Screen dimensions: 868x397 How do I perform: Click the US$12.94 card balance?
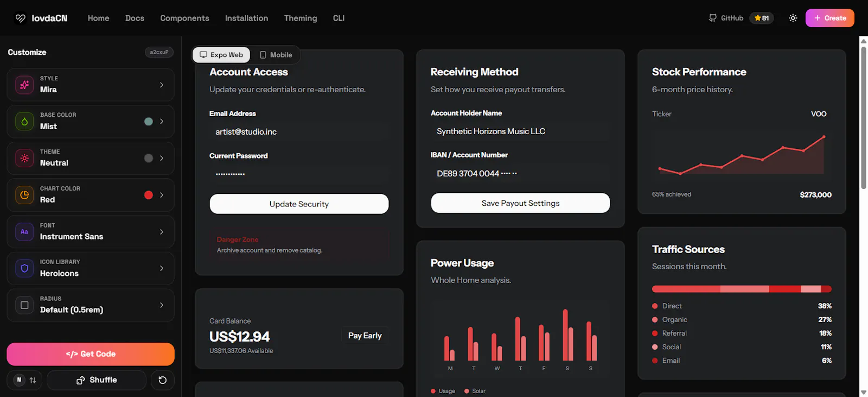click(239, 337)
